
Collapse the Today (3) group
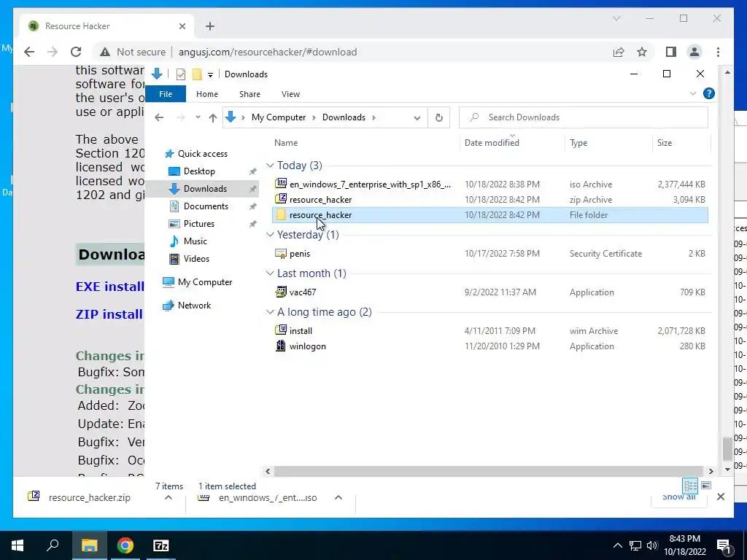270,166
